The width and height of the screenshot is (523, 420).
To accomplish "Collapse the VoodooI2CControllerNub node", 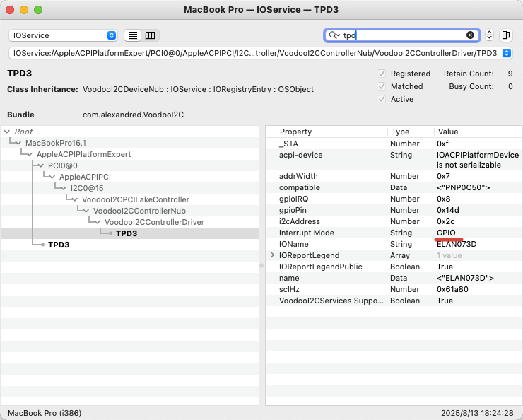I will [x=86, y=211].
